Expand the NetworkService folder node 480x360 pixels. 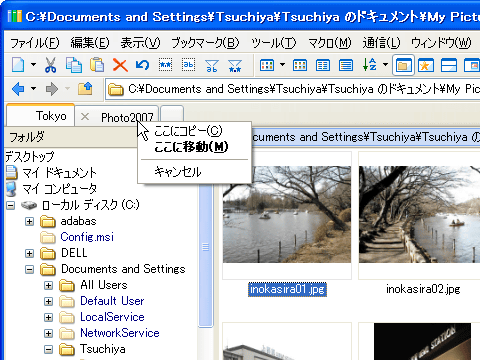pyautogui.click(x=48, y=333)
